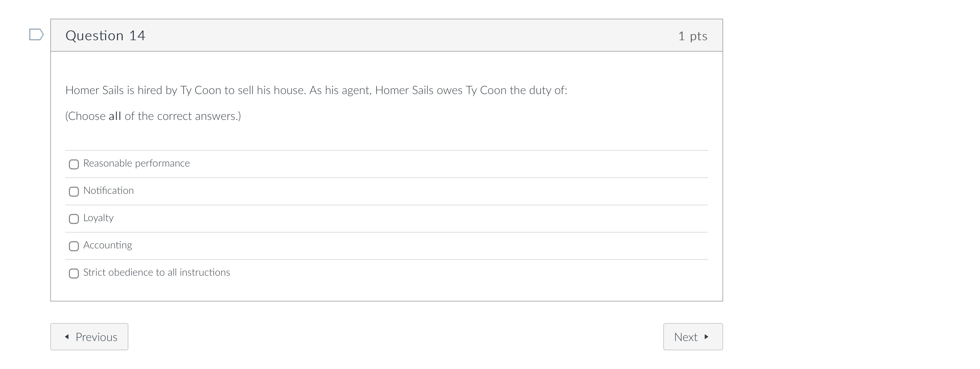Check the Notification option
The width and height of the screenshot is (980, 369).
click(x=74, y=192)
